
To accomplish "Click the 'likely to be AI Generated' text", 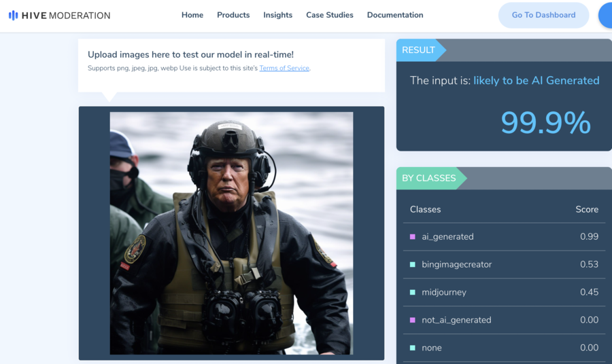I will pyautogui.click(x=537, y=81).
